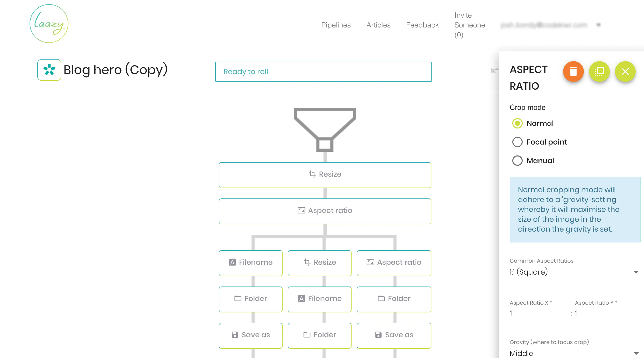Screen dimensions: 644x358
Task: Click the folder icon in the right-branch Folder step
Action: tap(381, 298)
